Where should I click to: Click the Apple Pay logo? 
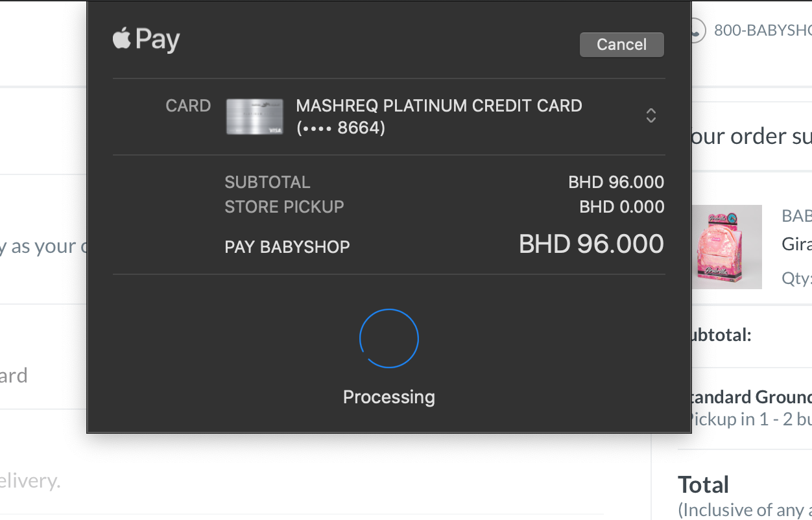click(x=147, y=40)
